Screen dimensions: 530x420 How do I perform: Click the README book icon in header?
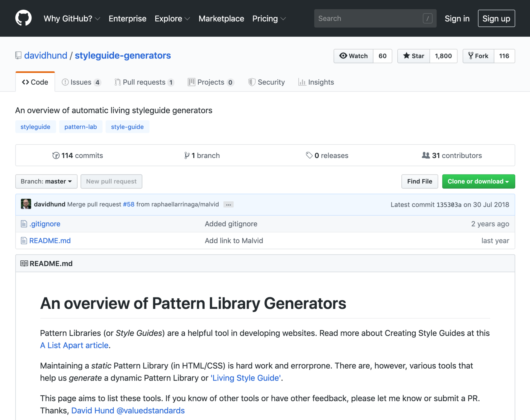pos(24,264)
